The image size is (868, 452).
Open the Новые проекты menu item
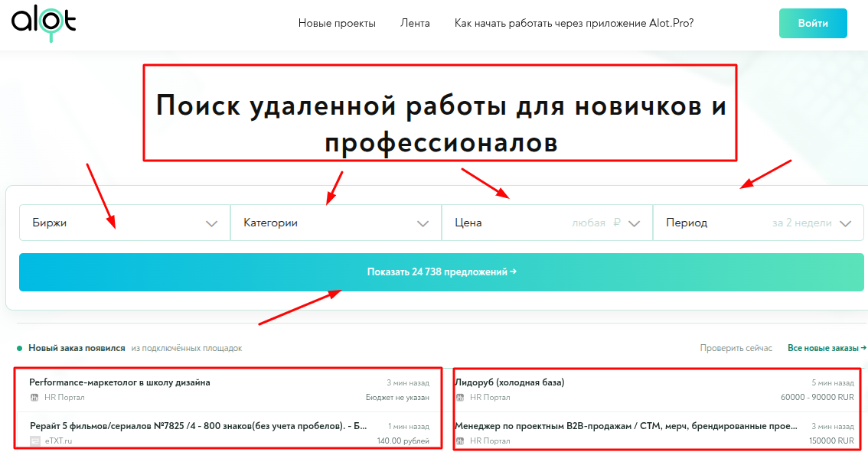tap(337, 23)
